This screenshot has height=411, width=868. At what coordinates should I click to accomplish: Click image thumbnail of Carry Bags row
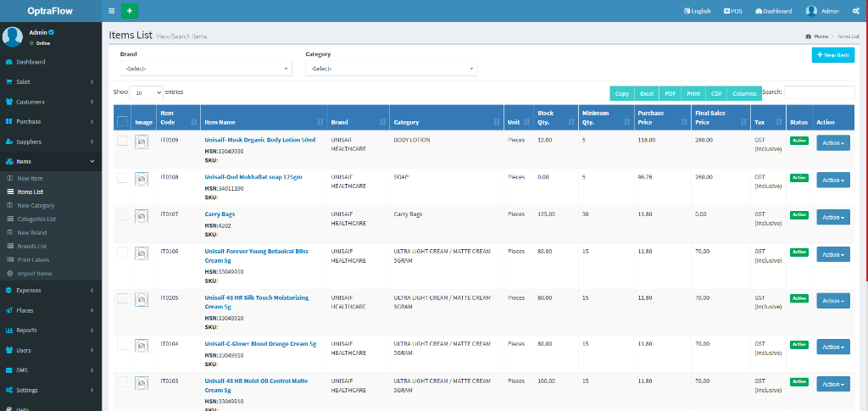tap(142, 216)
